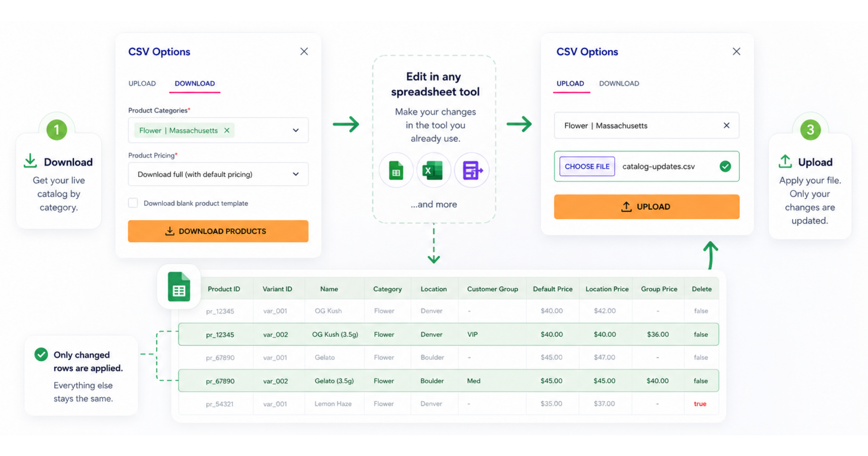Click the green check icon by Only changed rows

(x=41, y=354)
